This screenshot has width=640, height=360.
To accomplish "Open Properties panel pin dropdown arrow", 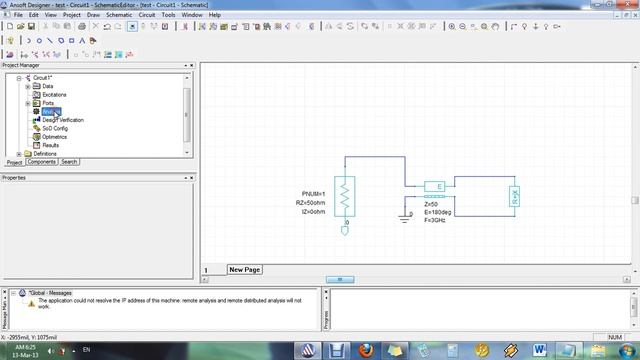I will pos(186,178).
